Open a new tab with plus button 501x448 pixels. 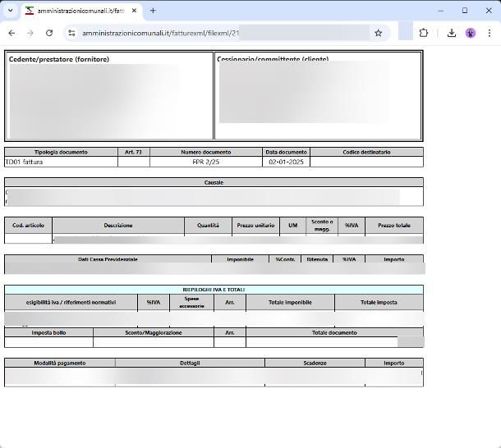153,11
